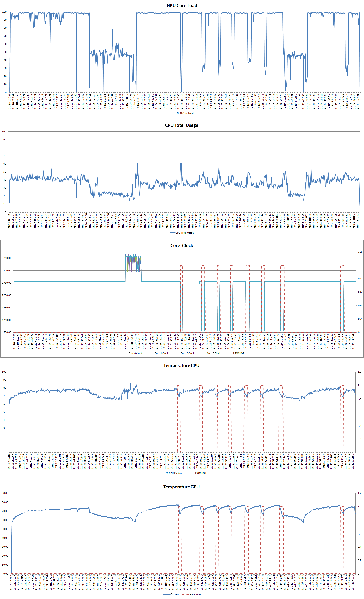Viewport: 364px width, 599px height.
Task: Click the 3750,00 axis label in Core Clock chart
Action: (x=7, y=258)
